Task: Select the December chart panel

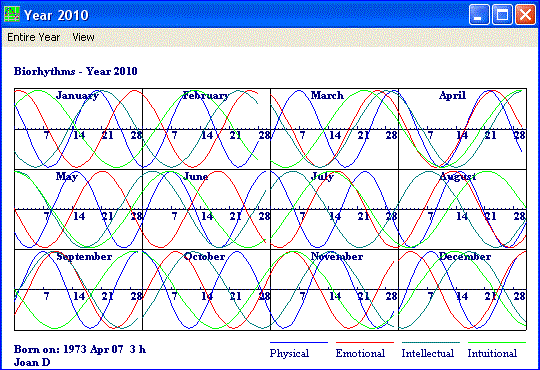Action: tap(463, 290)
